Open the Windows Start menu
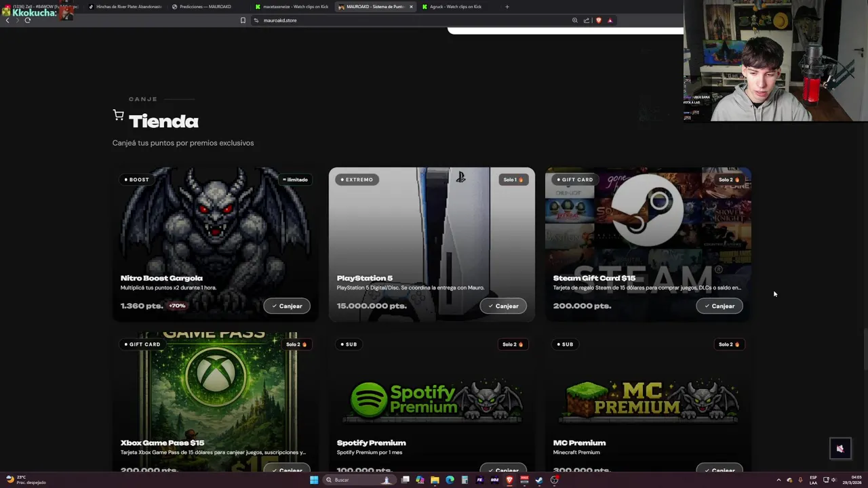The width and height of the screenshot is (868, 488). click(314, 480)
